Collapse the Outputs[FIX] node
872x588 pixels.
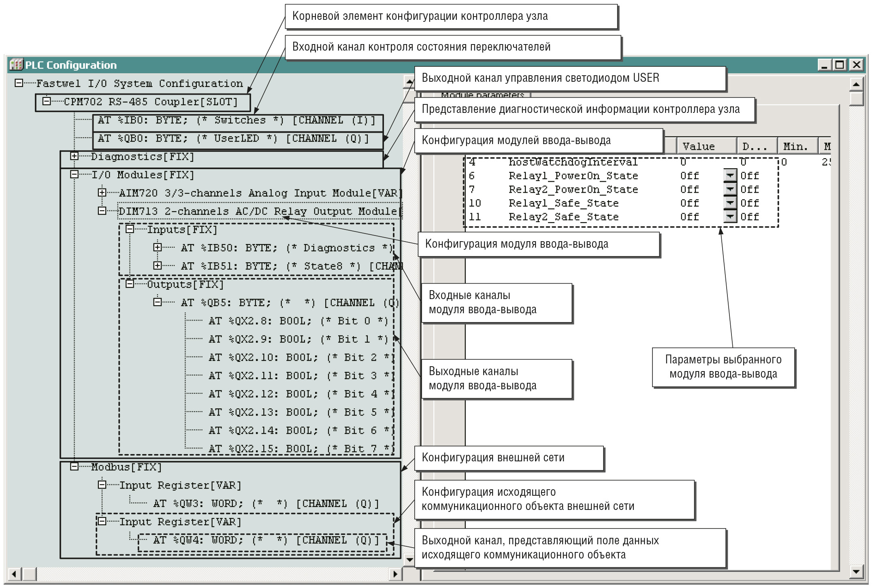pos(130,284)
